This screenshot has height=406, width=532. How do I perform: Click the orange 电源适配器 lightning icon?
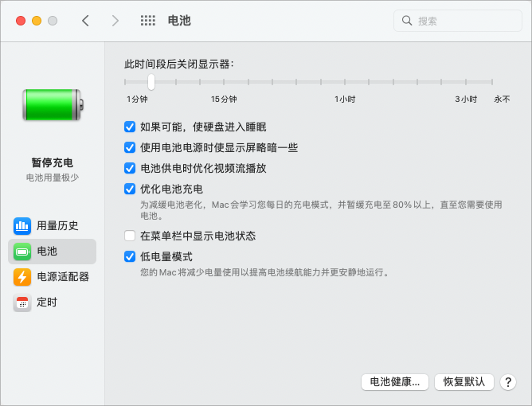(22, 277)
